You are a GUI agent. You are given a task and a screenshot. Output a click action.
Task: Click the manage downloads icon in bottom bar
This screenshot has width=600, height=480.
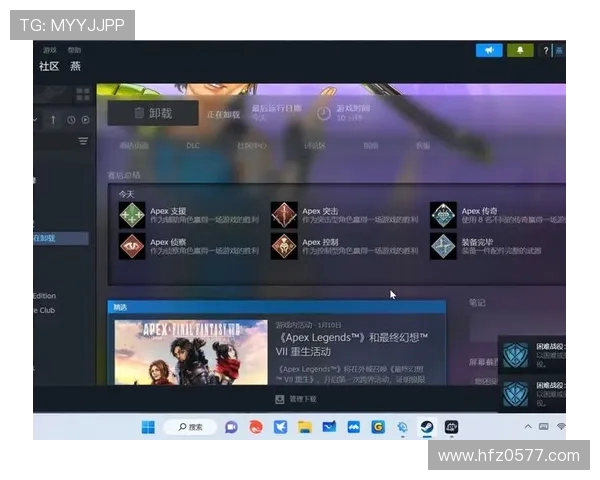point(280,399)
